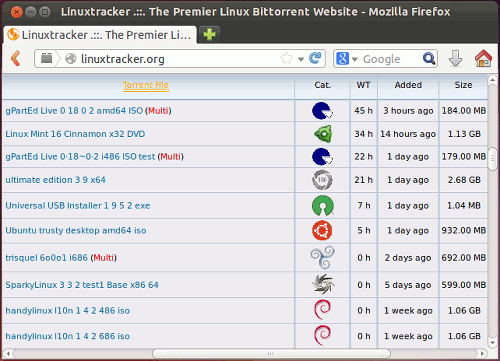Screen dimensions: 500x361
Task: Open SparkyLinux 3 3 2 test1 Base torrent
Action: tap(82, 285)
